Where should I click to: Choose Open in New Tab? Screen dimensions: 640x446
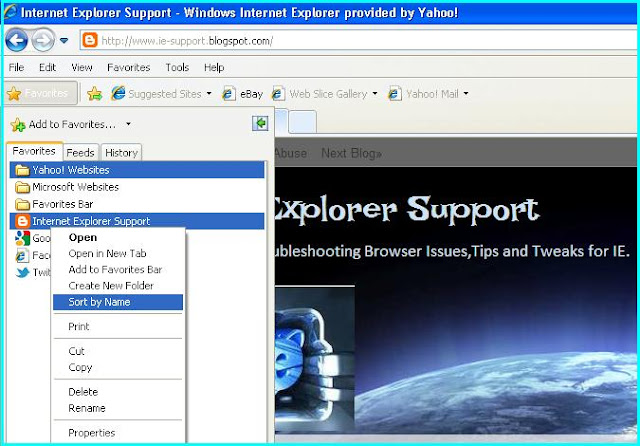118,253
